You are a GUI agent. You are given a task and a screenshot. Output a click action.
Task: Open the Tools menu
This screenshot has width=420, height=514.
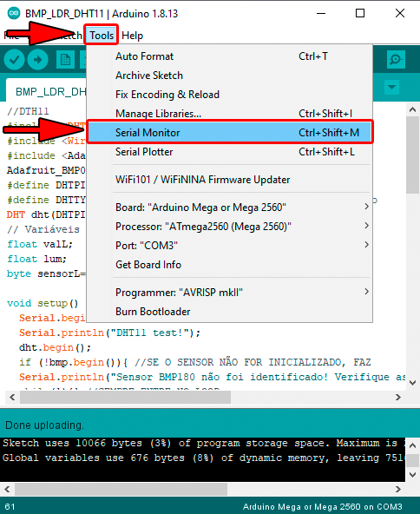point(102,35)
